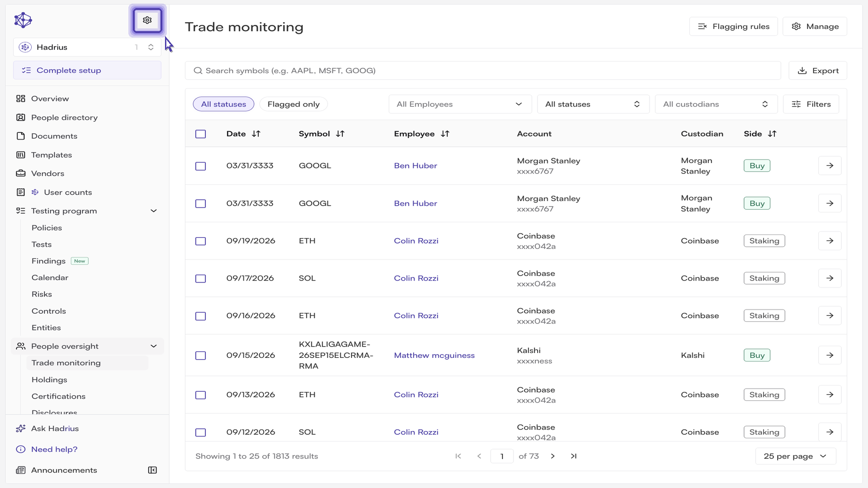Screen dimensions: 868x488
Task: Open Matthew mcguiness employee link
Action: pos(434,356)
